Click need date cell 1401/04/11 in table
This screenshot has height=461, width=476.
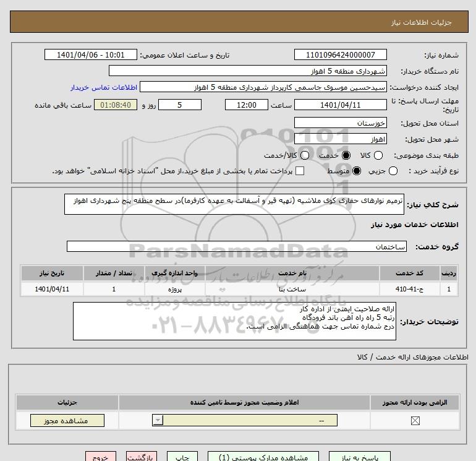coord(52,289)
